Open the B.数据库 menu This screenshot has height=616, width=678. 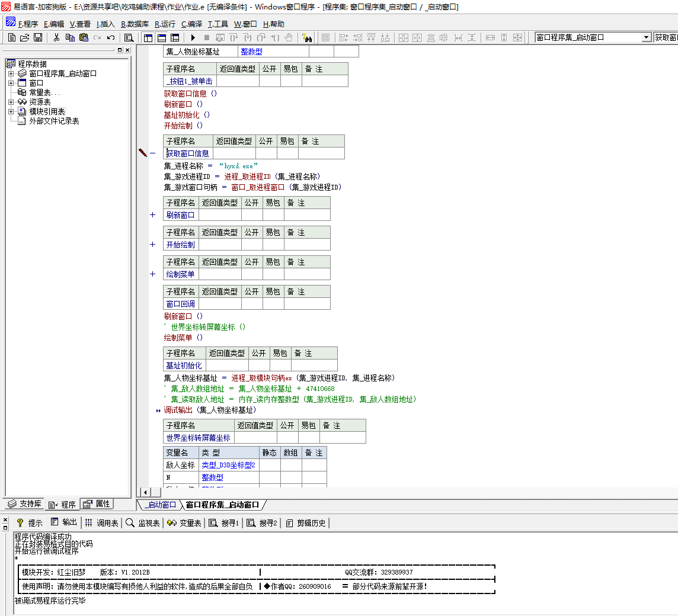click(135, 24)
